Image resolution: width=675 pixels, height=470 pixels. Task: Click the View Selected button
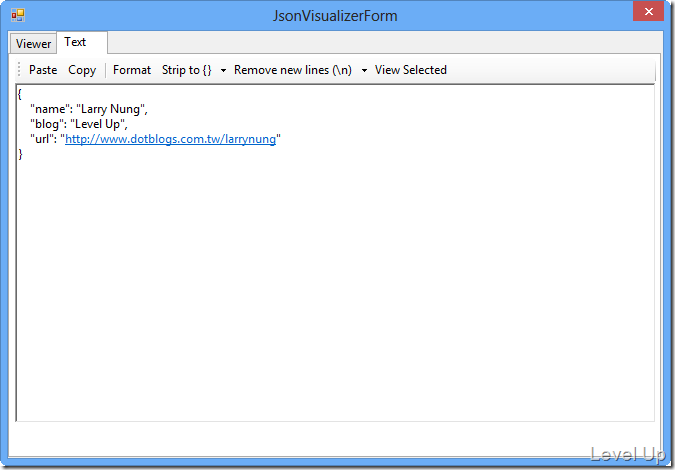click(411, 70)
